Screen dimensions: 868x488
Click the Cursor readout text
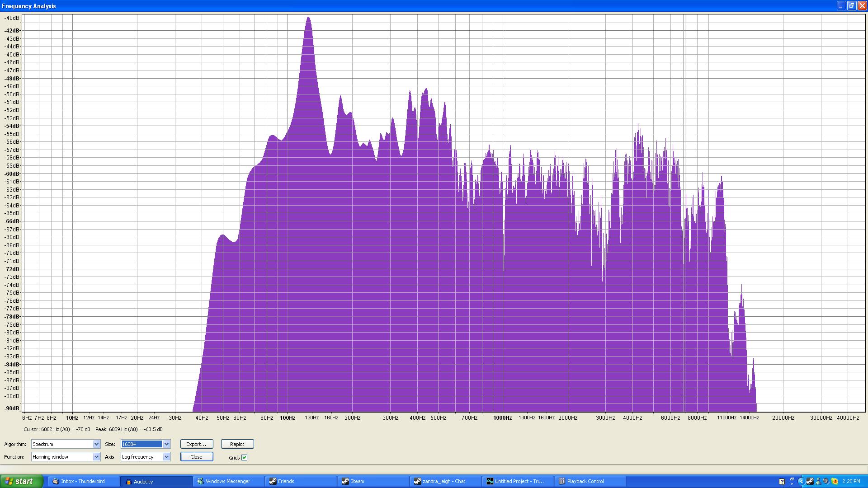click(57, 429)
